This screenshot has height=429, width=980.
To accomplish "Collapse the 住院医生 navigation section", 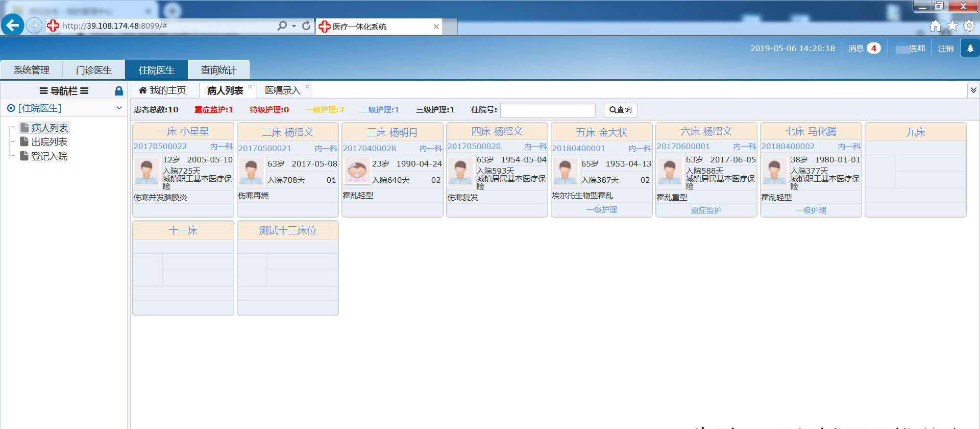I will pos(118,108).
